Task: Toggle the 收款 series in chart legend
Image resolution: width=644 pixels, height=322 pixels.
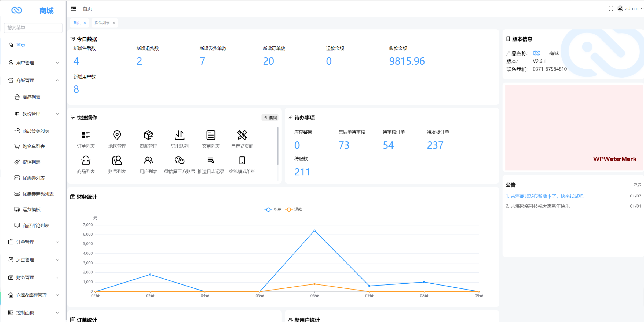Action: tap(273, 210)
